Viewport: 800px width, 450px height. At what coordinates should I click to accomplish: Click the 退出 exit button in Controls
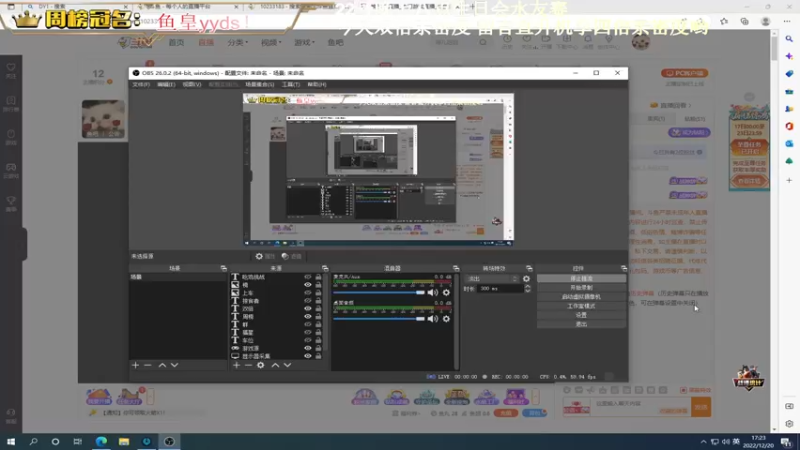(581, 324)
